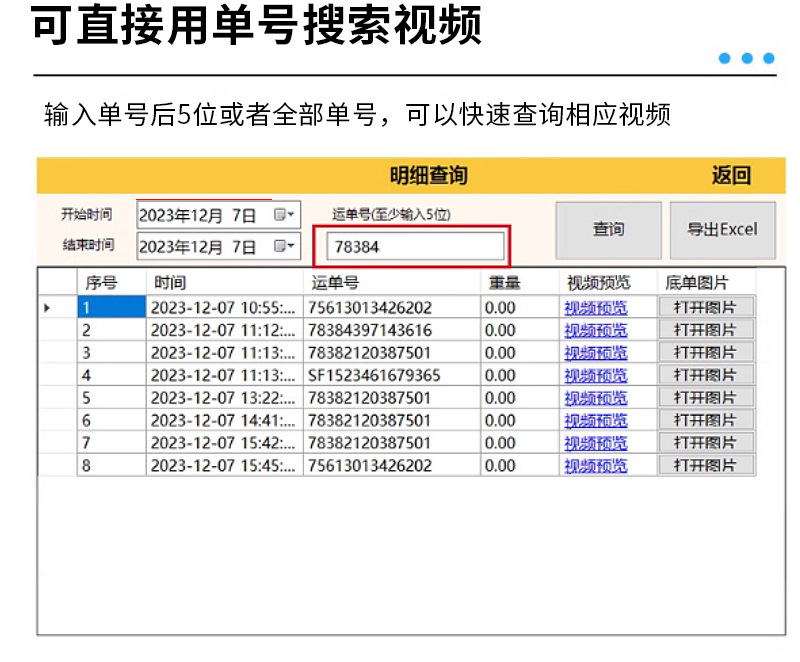The height and width of the screenshot is (662, 800).
Task: Open 视频预览 link for row 7
Action: coord(595,443)
